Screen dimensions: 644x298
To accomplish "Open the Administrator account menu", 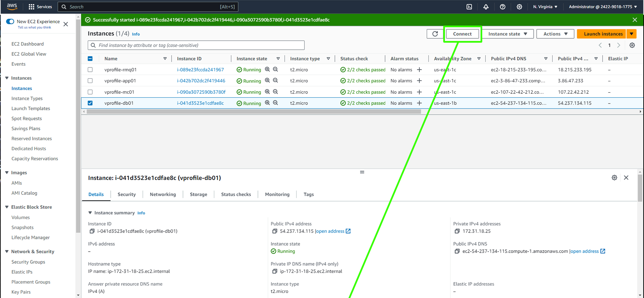I will [x=603, y=7].
